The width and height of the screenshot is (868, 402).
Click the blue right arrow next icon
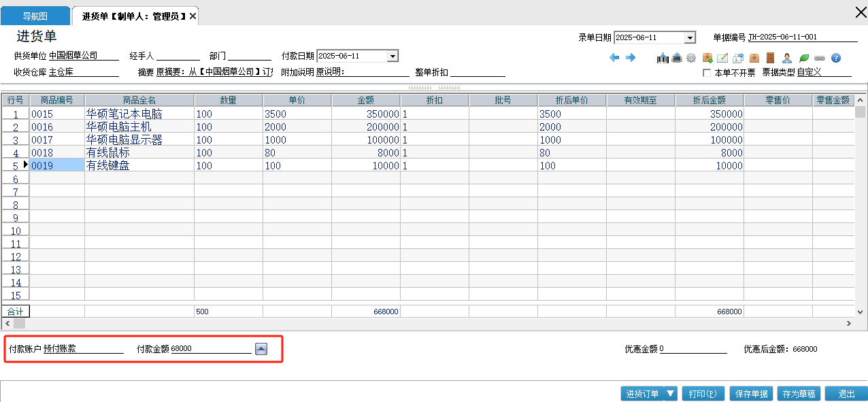click(631, 58)
